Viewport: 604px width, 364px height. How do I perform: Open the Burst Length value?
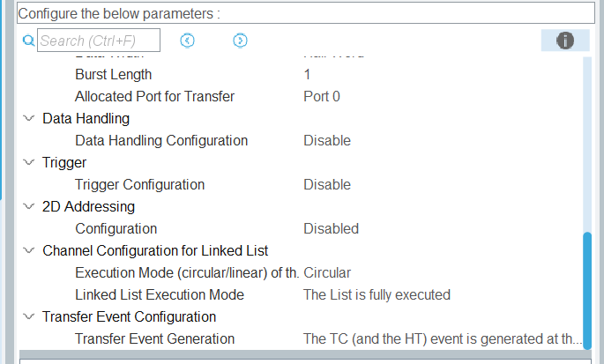click(307, 74)
